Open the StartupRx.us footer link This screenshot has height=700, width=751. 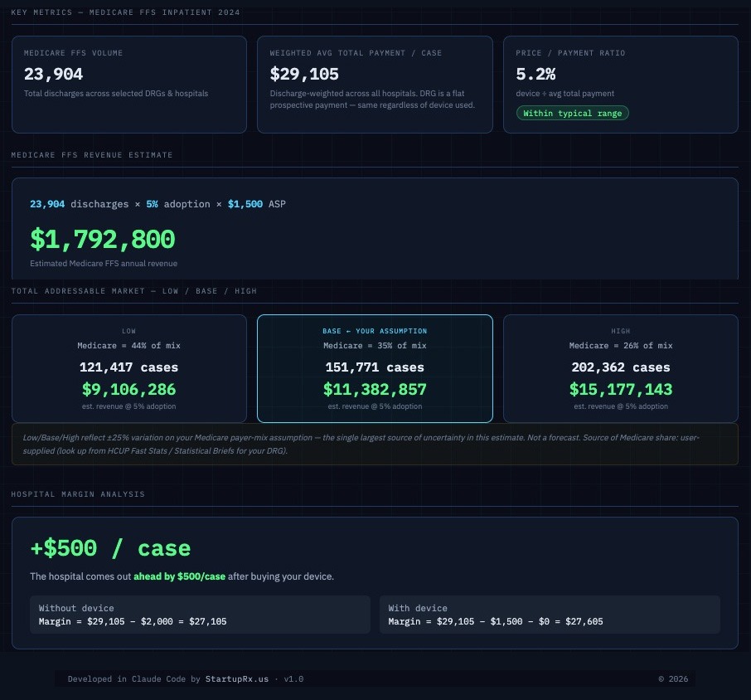coord(236,679)
